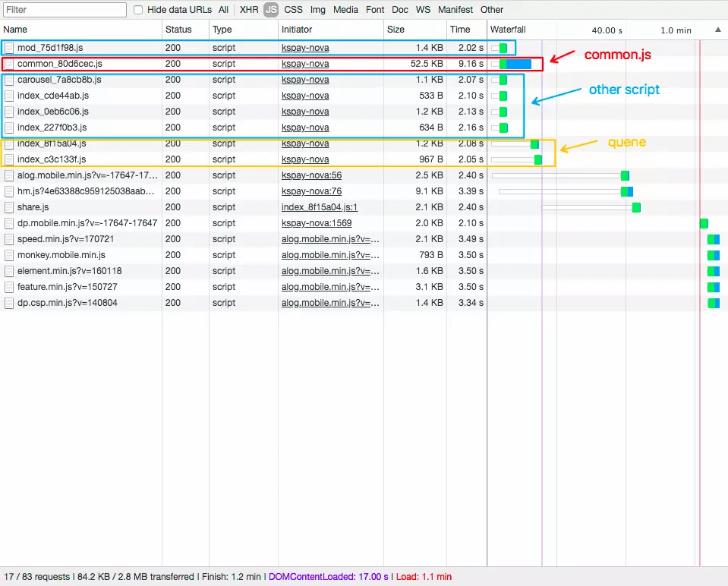Filter requests by CSS
The height and width of the screenshot is (586, 728).
pyautogui.click(x=293, y=10)
